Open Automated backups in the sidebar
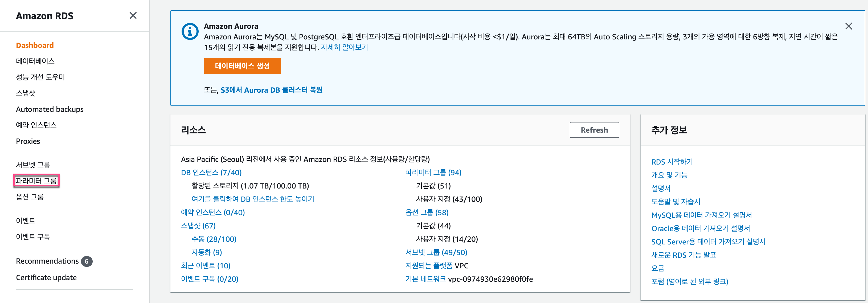 tap(50, 109)
